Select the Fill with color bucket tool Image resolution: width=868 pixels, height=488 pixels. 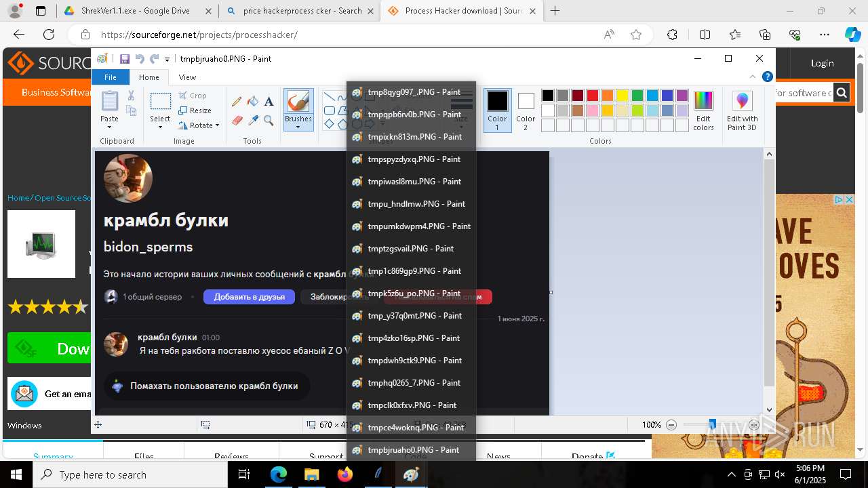(x=253, y=101)
